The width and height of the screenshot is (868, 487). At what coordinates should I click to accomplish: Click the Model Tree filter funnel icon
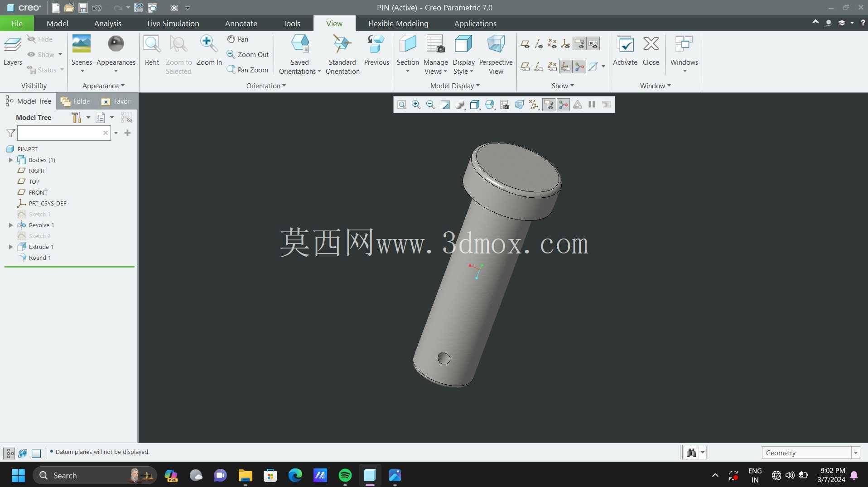pos(11,133)
